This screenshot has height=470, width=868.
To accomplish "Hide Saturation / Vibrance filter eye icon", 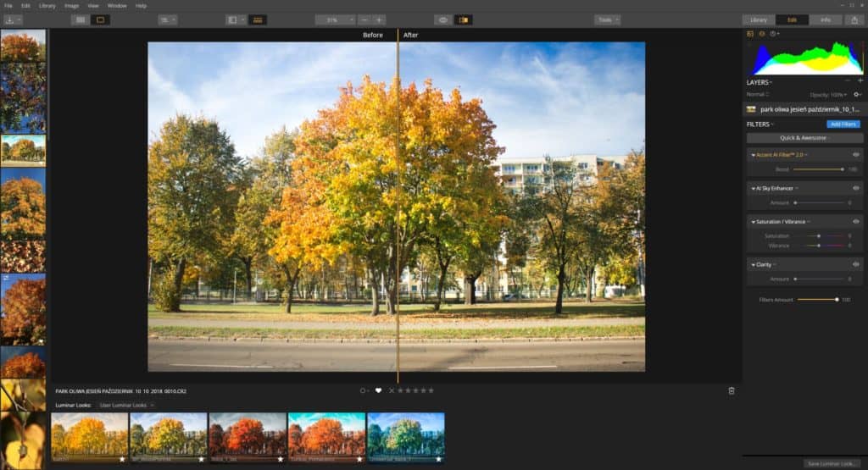I will tap(856, 221).
